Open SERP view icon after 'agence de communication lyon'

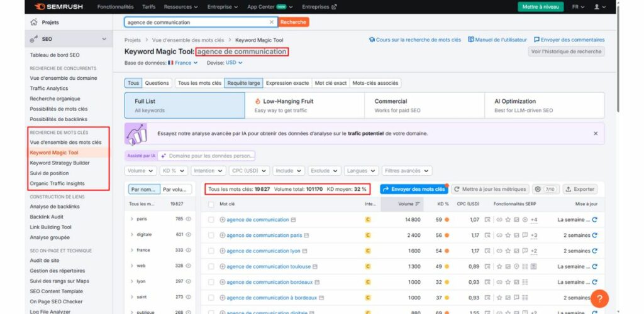point(305,251)
